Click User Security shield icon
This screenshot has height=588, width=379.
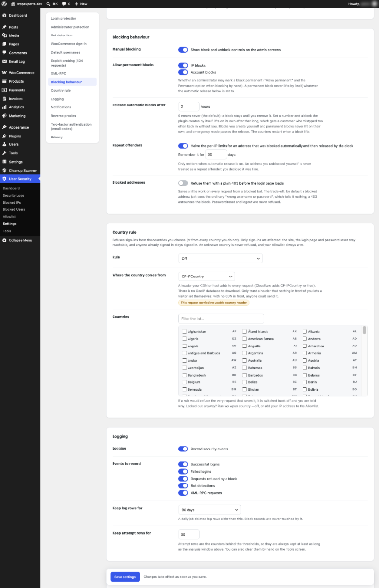pos(4,179)
